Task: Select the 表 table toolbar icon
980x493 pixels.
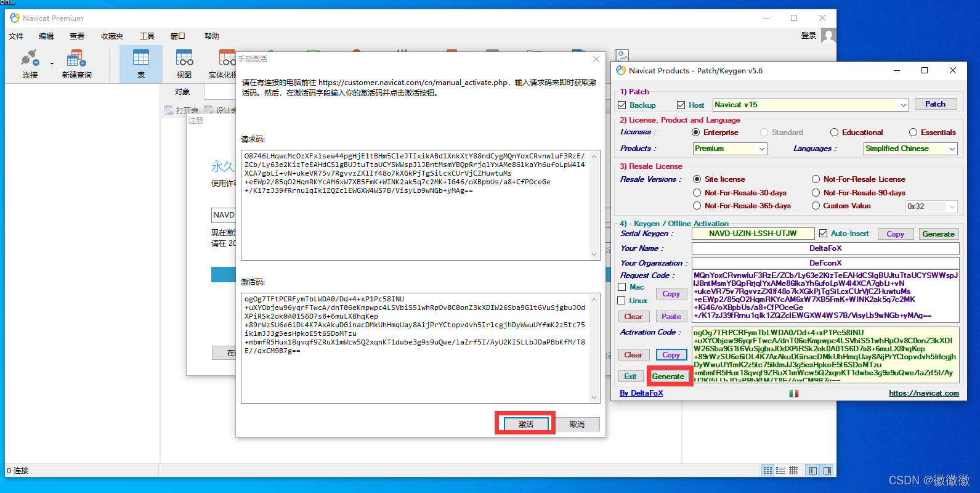Action: tap(141, 59)
